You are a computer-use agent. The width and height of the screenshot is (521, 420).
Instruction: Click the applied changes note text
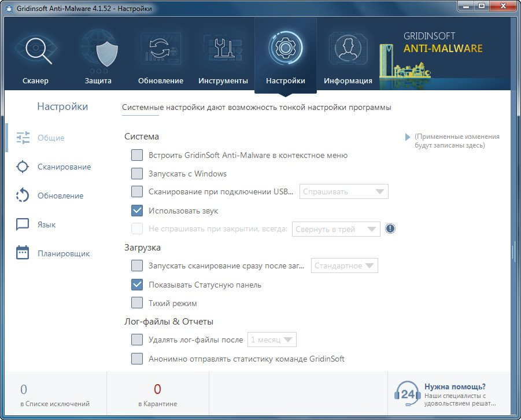click(457, 141)
